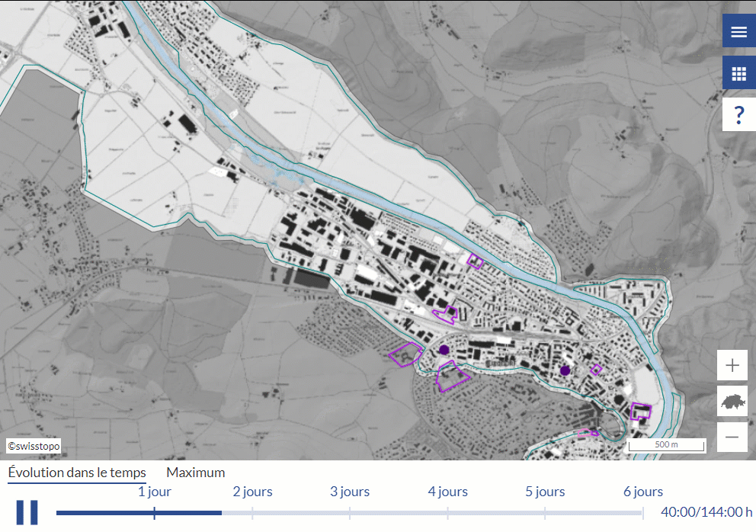Open the hamburger menu

(738, 31)
